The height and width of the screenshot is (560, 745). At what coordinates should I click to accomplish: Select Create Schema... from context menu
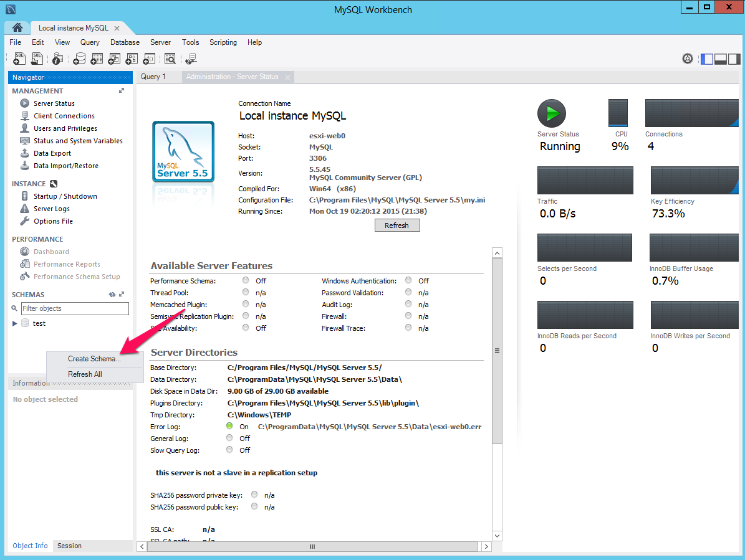[x=94, y=359]
